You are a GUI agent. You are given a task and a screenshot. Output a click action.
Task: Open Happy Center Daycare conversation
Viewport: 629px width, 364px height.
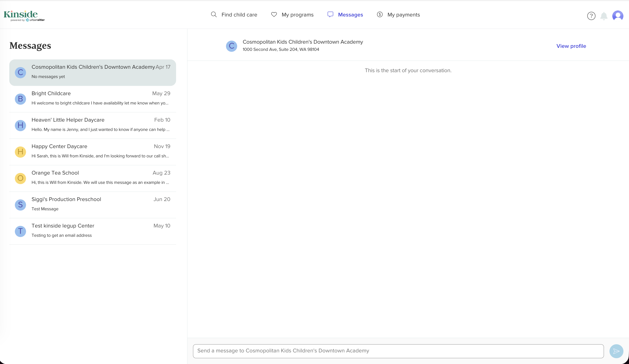pos(93,152)
